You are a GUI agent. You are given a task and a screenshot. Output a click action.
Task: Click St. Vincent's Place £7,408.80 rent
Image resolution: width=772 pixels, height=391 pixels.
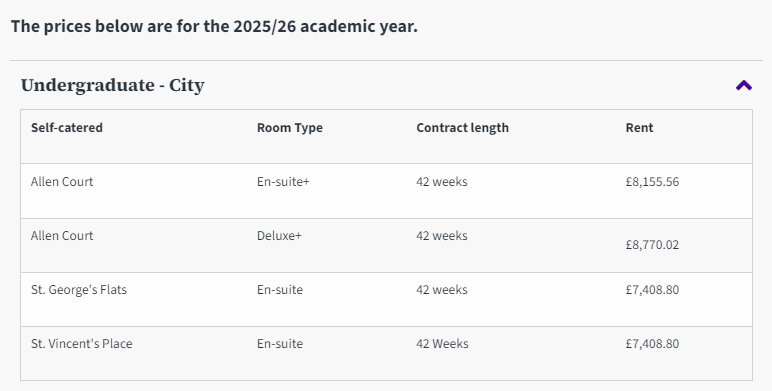[652, 344]
